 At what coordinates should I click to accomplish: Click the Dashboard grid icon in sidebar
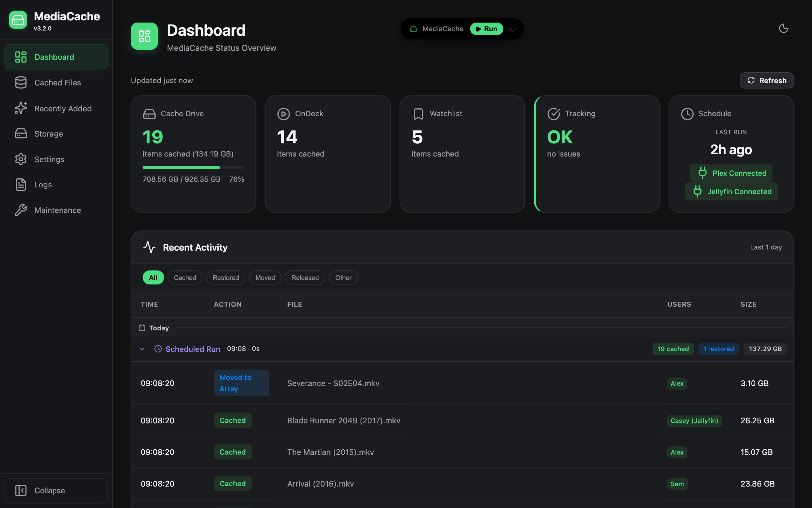[21, 57]
